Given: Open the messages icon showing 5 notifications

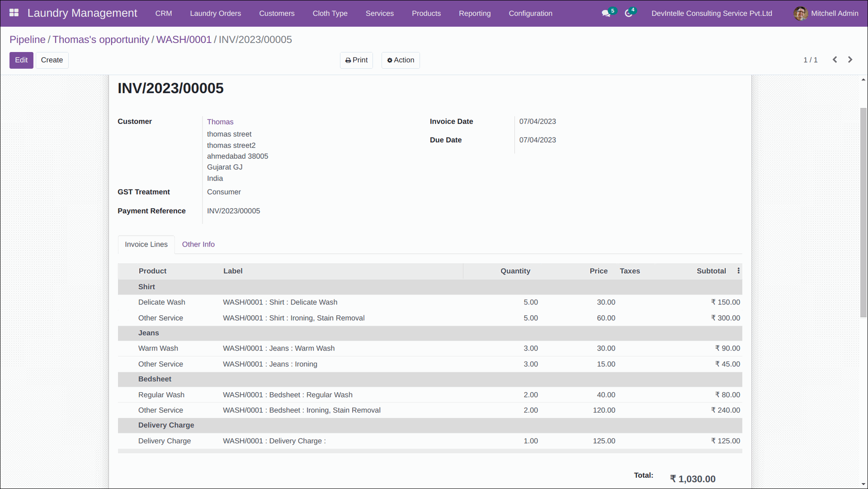Looking at the screenshot, I should point(606,13).
